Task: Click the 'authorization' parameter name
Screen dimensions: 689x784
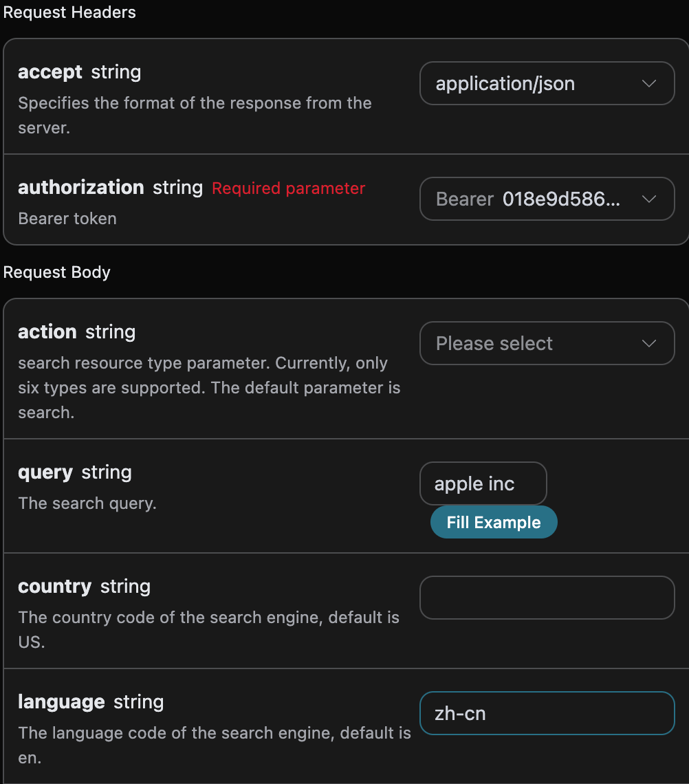Action: [x=81, y=188]
